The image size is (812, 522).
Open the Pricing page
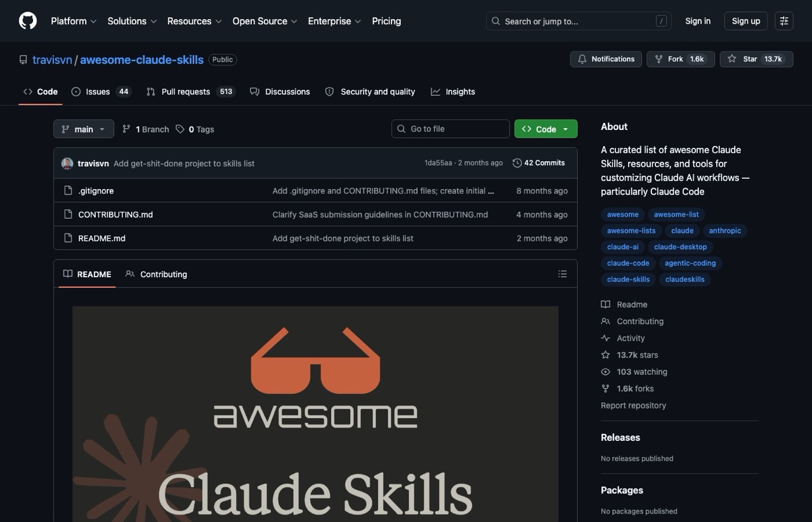point(386,21)
